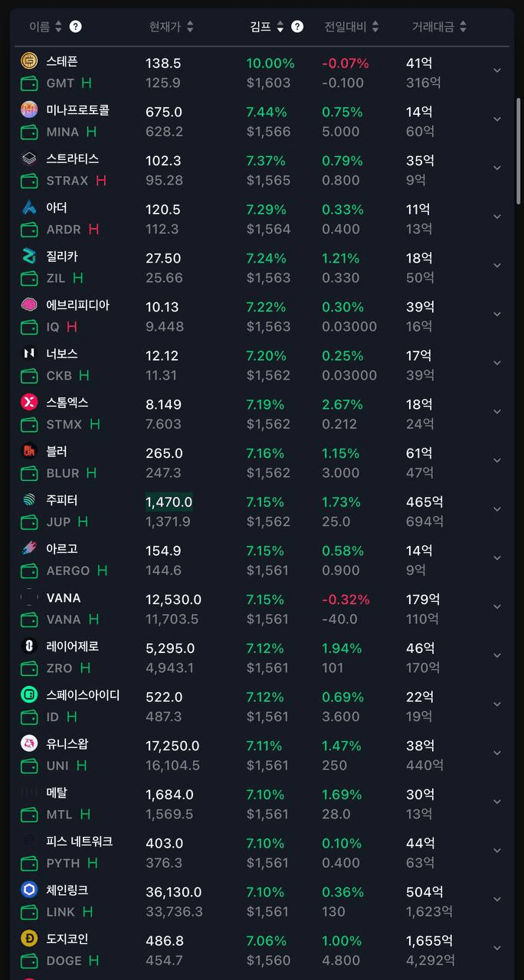Viewport: 524px width, 980px height.
Task: Expand the 유니스왑 row details chevron
Action: (497, 753)
